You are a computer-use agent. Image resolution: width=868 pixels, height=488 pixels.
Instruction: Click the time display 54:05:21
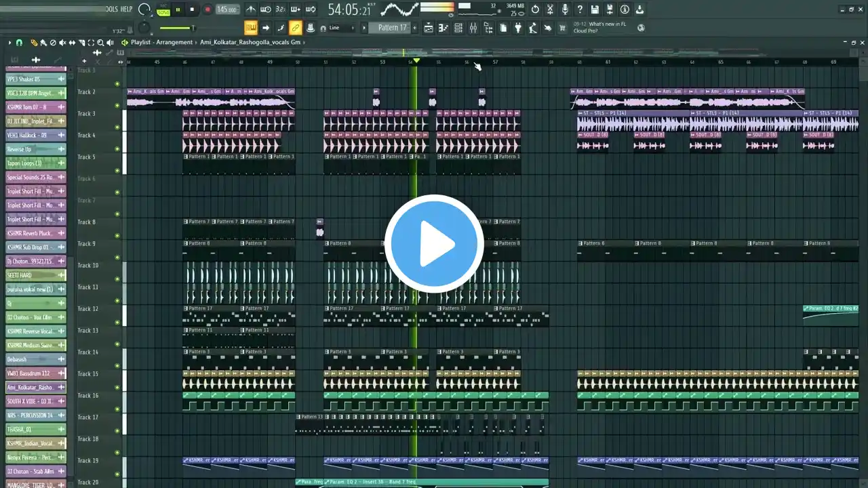350,9
